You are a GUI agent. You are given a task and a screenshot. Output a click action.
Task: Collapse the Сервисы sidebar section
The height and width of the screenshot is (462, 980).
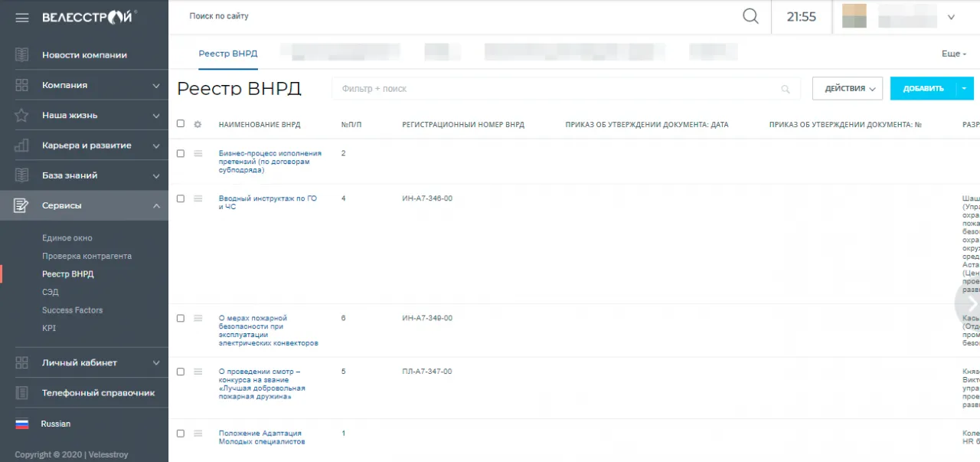coord(156,205)
